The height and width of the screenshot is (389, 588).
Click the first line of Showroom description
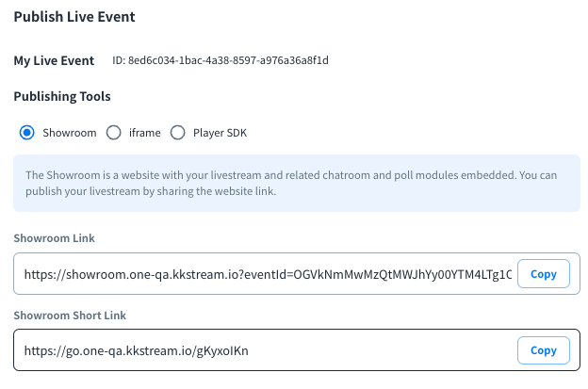(294, 175)
